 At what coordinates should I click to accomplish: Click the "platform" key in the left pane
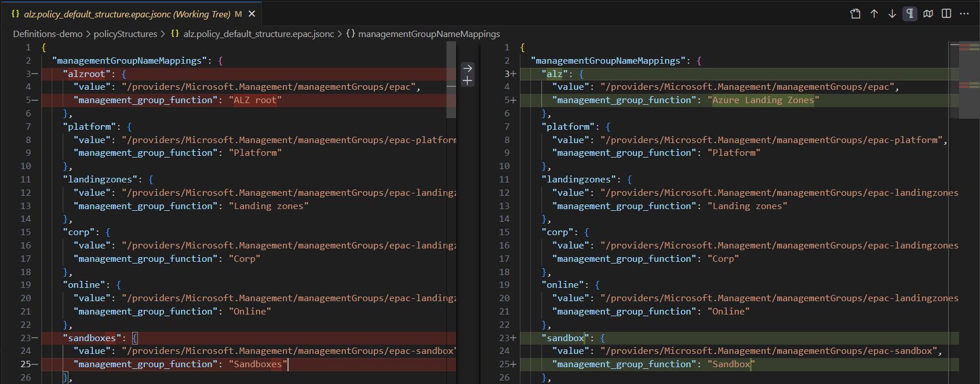pyautogui.click(x=89, y=126)
